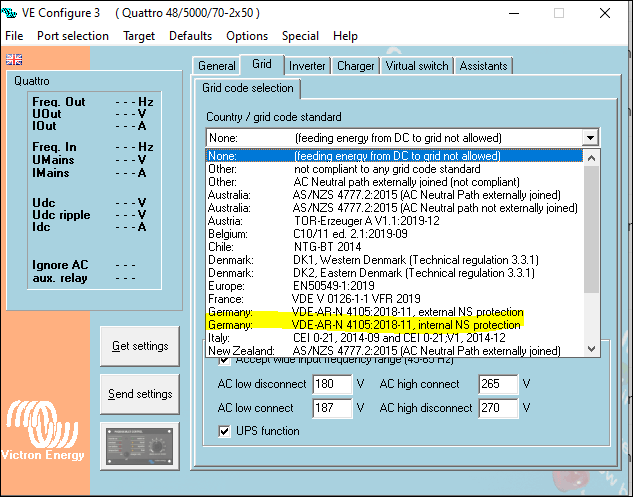This screenshot has width=633, height=497.
Task: Toggle Accept wide input frequency range checkbox
Action: pyautogui.click(x=224, y=360)
